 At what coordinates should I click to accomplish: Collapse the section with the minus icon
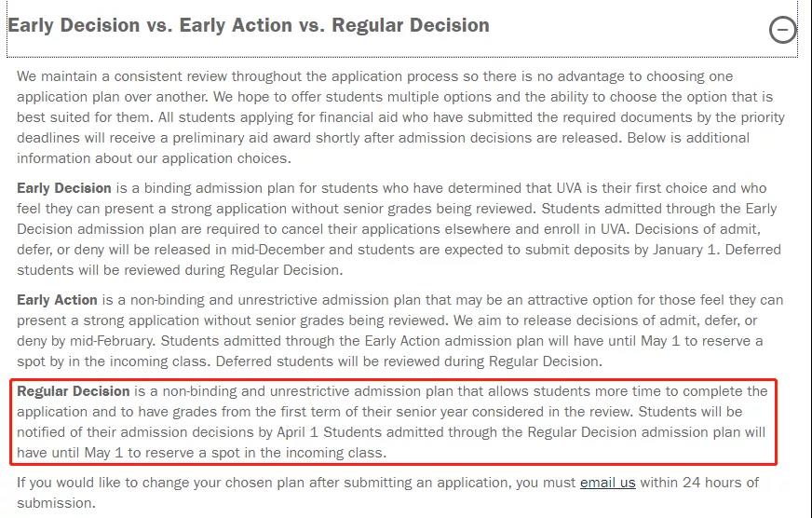[783, 31]
